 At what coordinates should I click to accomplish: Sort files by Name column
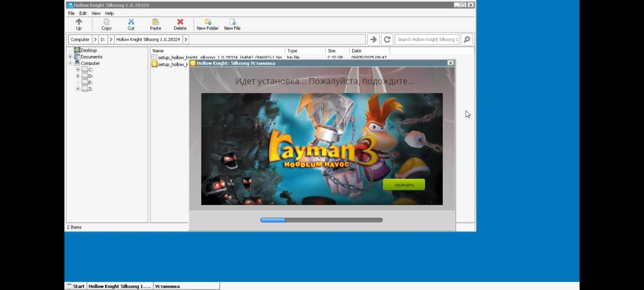click(x=217, y=50)
